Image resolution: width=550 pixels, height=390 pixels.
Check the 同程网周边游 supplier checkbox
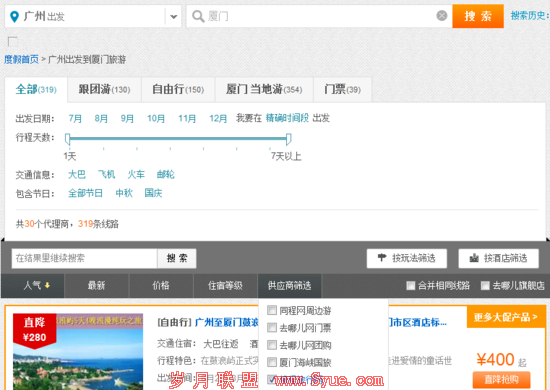tap(272, 310)
